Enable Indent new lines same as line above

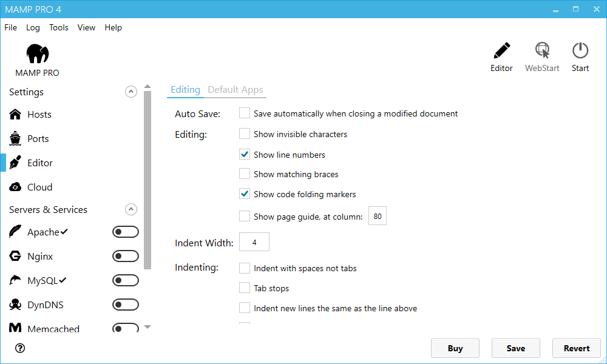tap(245, 308)
